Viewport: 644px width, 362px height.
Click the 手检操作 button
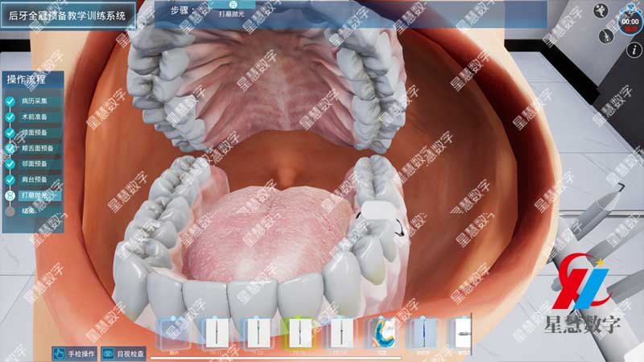coord(74,353)
